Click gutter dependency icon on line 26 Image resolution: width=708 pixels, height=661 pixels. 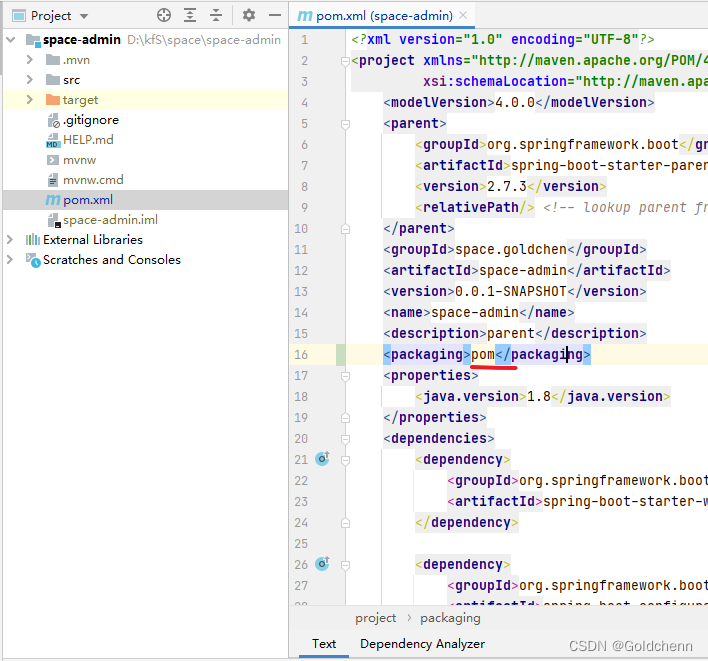(x=322, y=564)
